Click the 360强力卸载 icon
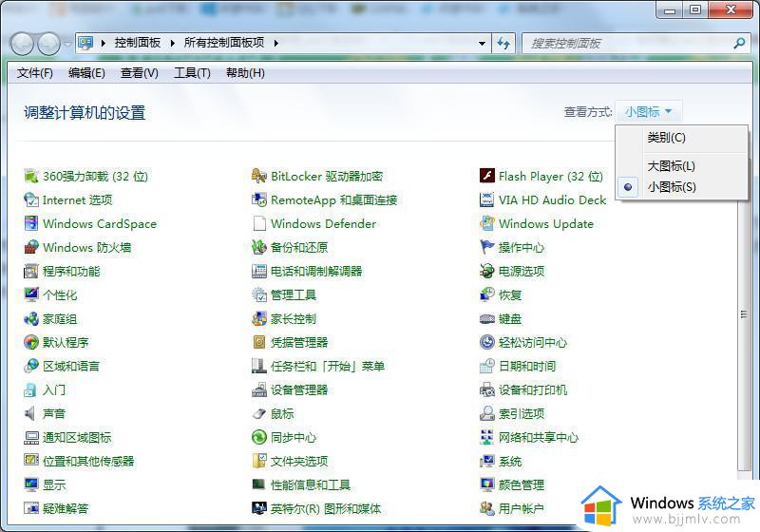 click(31, 176)
